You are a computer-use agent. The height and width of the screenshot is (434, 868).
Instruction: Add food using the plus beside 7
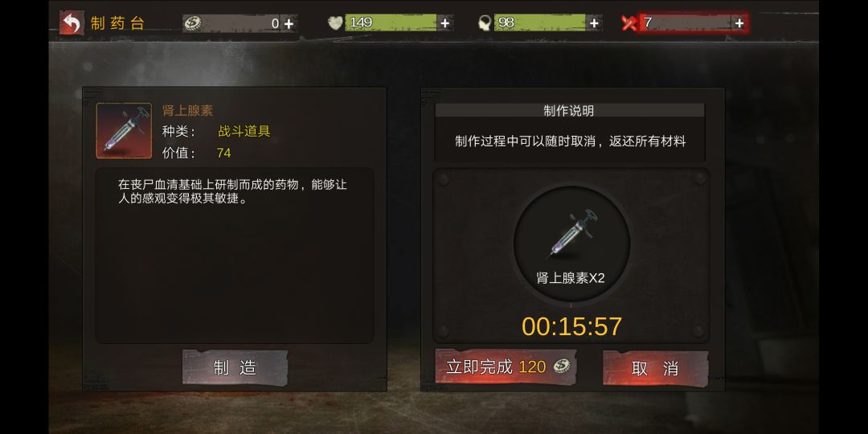coord(739,23)
